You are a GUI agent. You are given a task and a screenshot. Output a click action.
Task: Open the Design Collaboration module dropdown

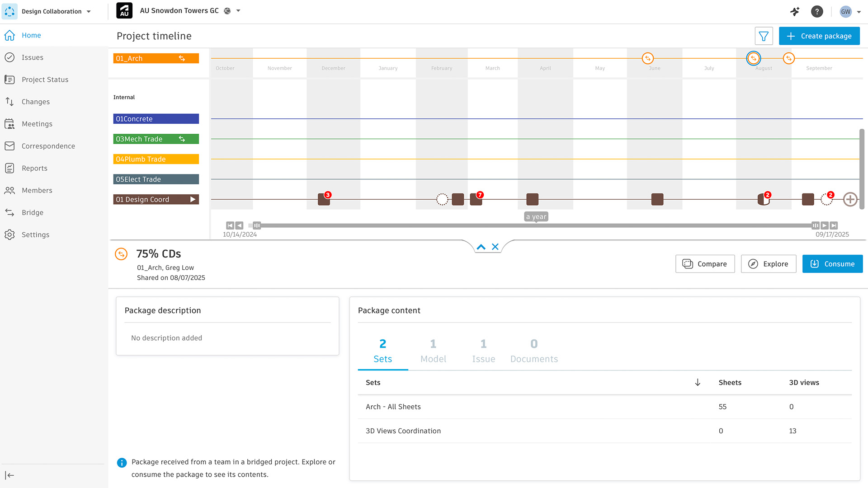(x=89, y=11)
